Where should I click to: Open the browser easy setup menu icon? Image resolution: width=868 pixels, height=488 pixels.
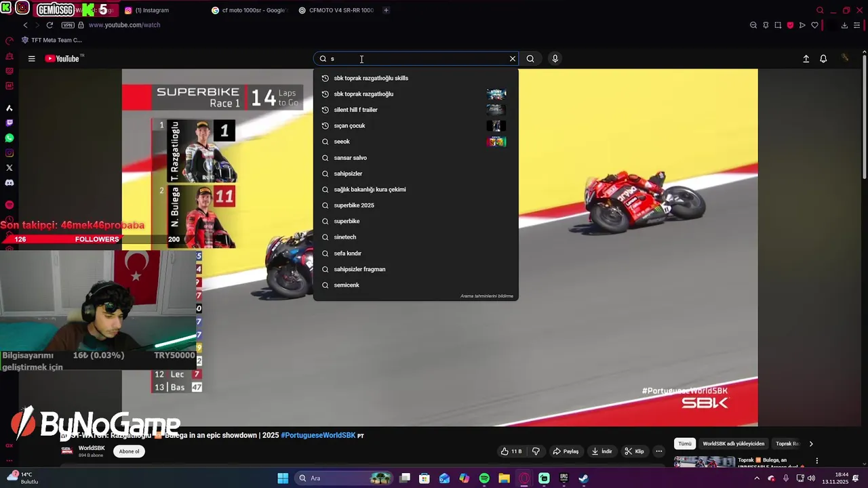(857, 25)
